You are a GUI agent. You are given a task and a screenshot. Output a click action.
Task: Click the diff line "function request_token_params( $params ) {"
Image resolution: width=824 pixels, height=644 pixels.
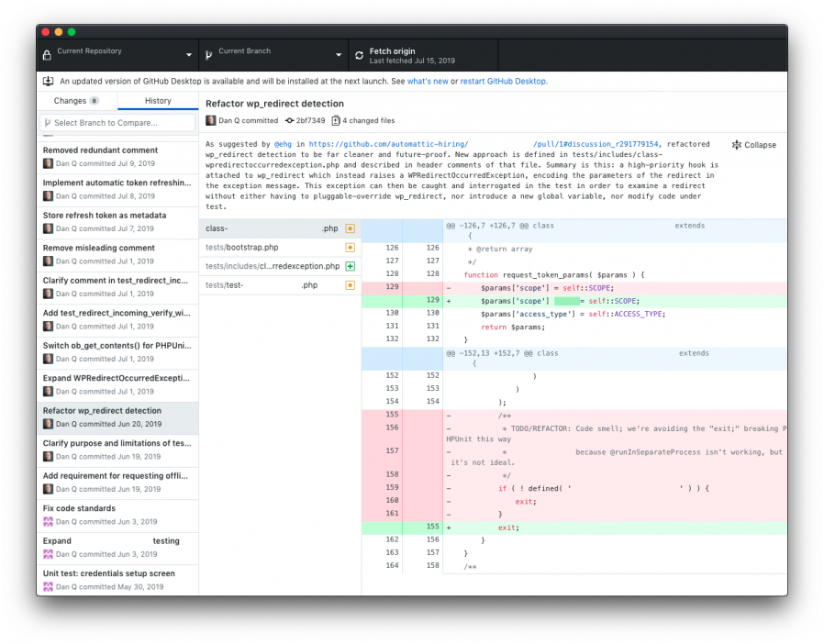573,274
